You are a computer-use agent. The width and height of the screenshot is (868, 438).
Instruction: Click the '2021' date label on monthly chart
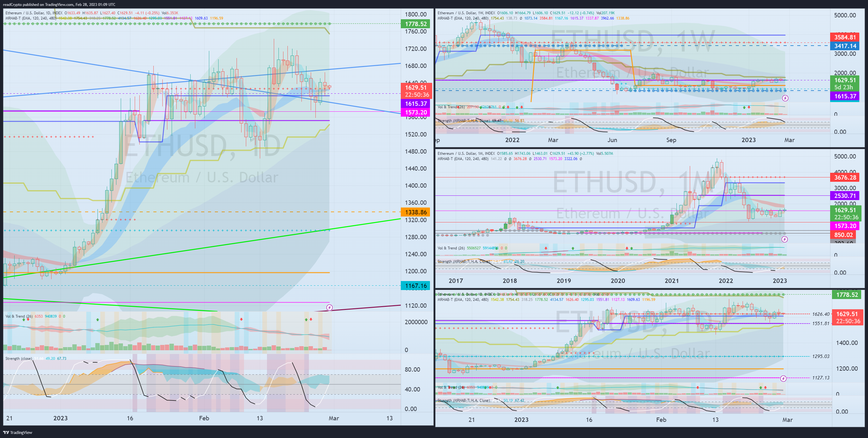coord(671,281)
